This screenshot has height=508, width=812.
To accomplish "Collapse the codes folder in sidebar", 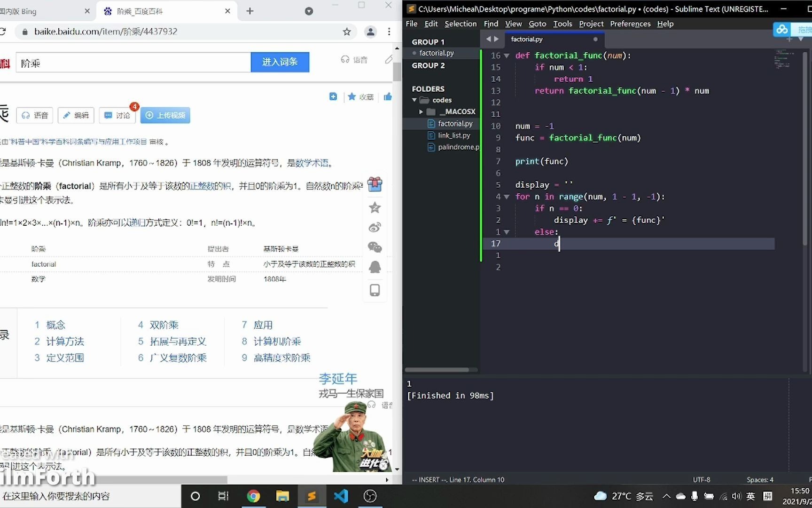I will pyautogui.click(x=414, y=100).
